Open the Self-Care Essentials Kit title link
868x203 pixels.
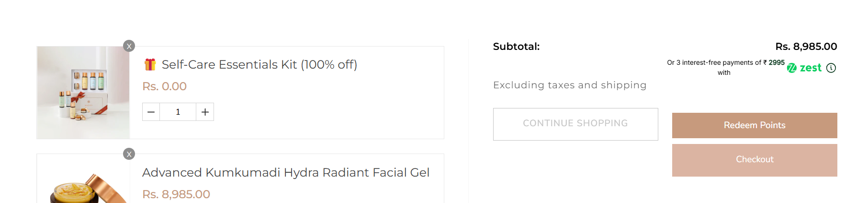(x=259, y=65)
